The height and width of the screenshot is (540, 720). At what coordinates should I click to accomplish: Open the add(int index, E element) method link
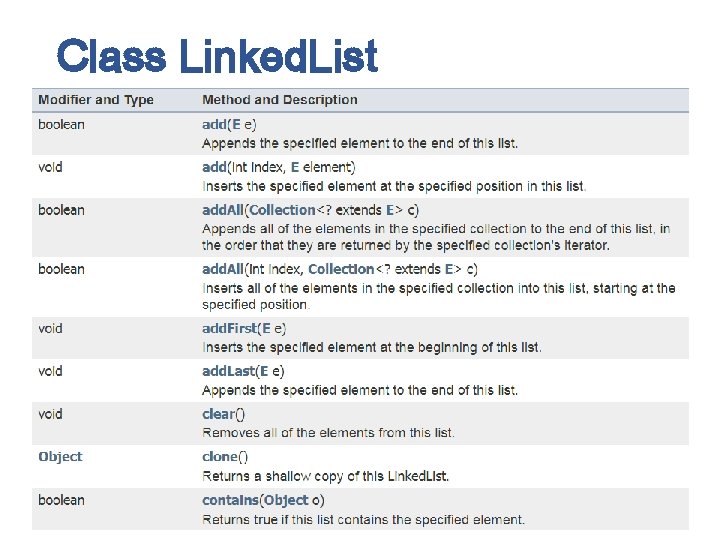(x=214, y=167)
